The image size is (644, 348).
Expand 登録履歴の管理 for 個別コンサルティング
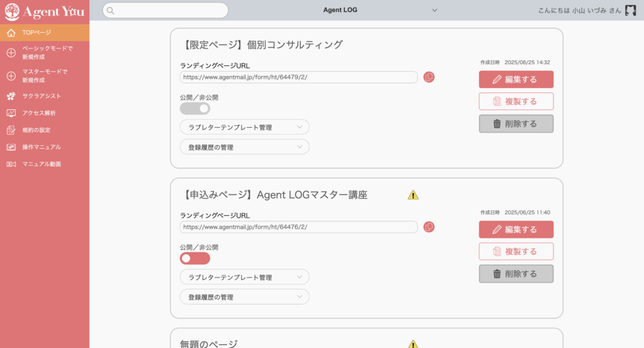coord(245,147)
